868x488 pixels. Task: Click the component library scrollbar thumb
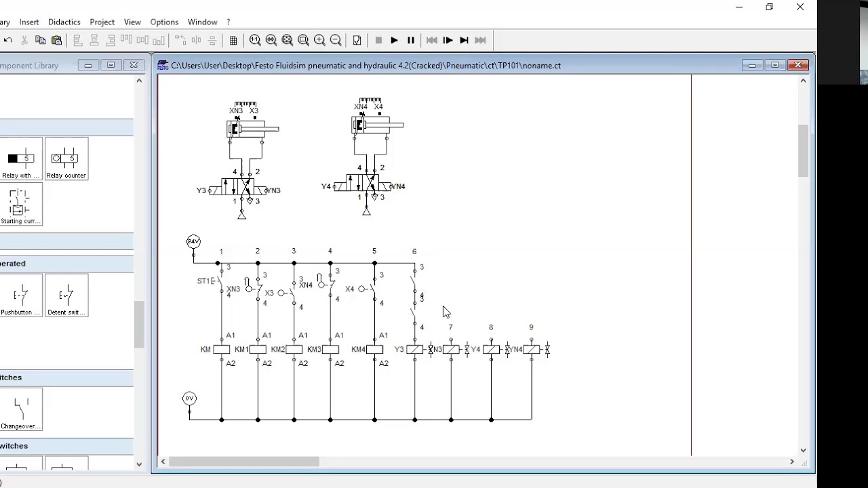pyautogui.click(x=139, y=325)
